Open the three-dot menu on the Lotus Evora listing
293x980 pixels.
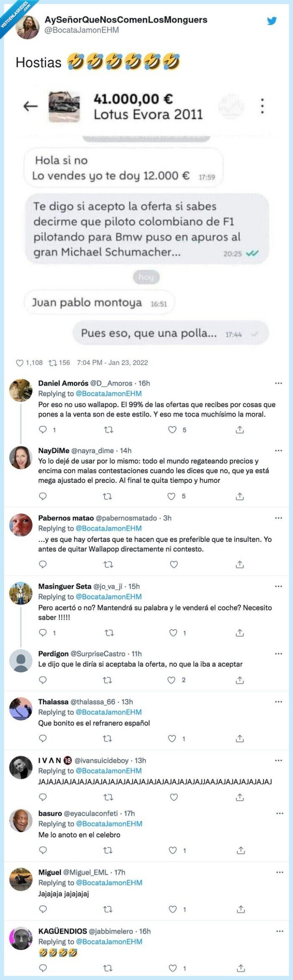262,105
